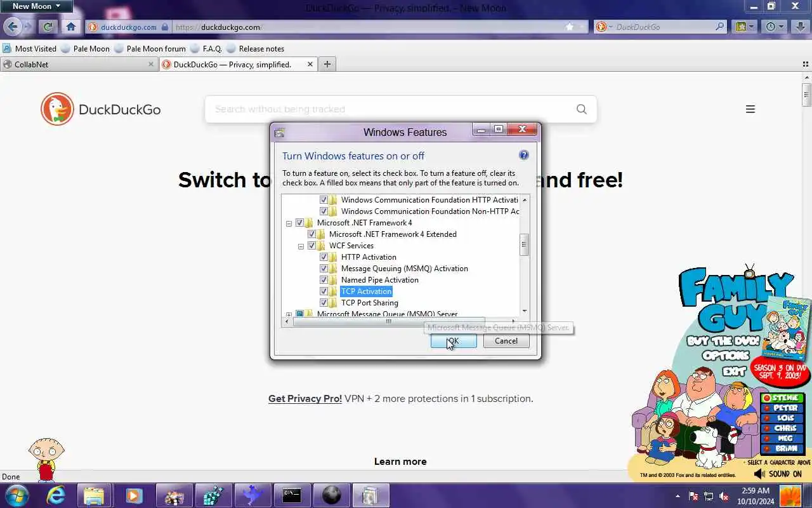Click the Learn more link
The image size is (812, 508).
coord(400,462)
